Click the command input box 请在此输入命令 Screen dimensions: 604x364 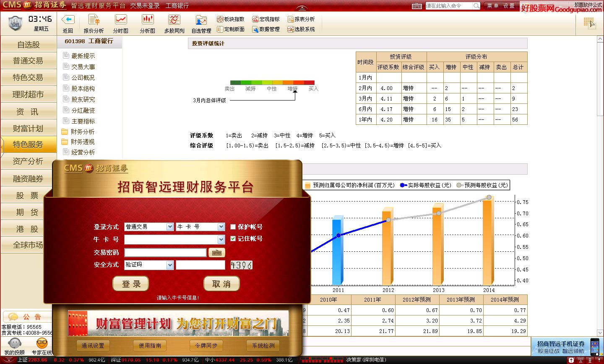(x=449, y=6)
